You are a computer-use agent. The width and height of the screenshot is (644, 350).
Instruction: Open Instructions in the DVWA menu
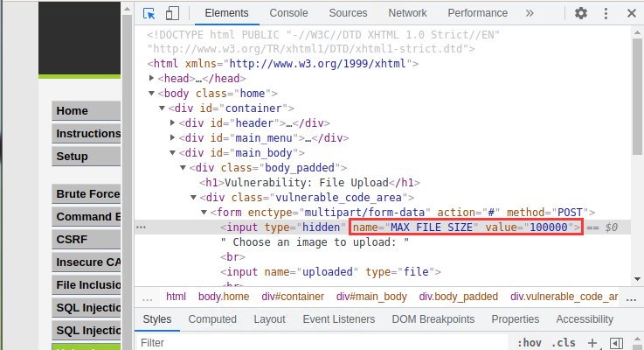(87, 134)
